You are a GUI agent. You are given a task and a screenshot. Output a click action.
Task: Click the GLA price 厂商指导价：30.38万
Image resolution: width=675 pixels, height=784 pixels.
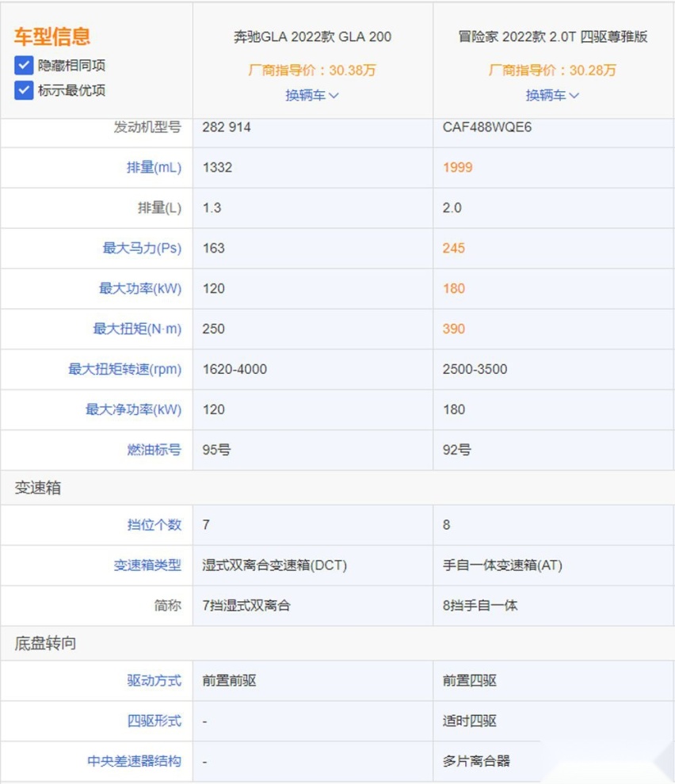[312, 70]
